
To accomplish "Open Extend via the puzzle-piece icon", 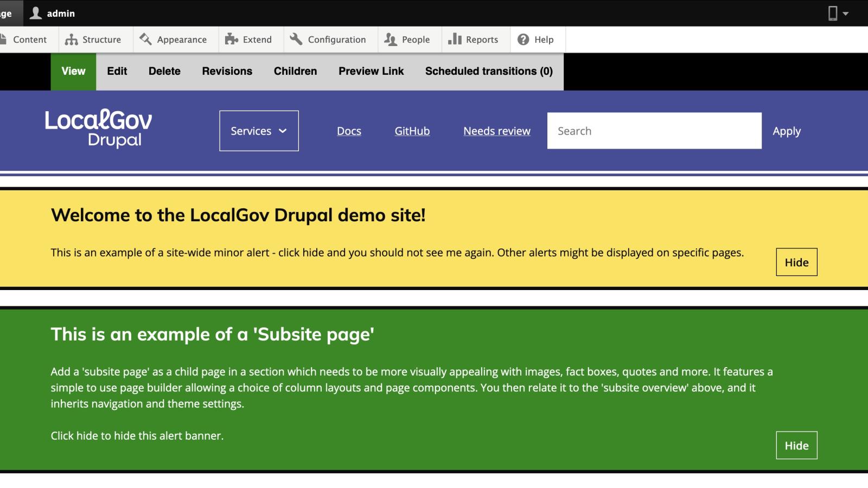I will point(232,39).
